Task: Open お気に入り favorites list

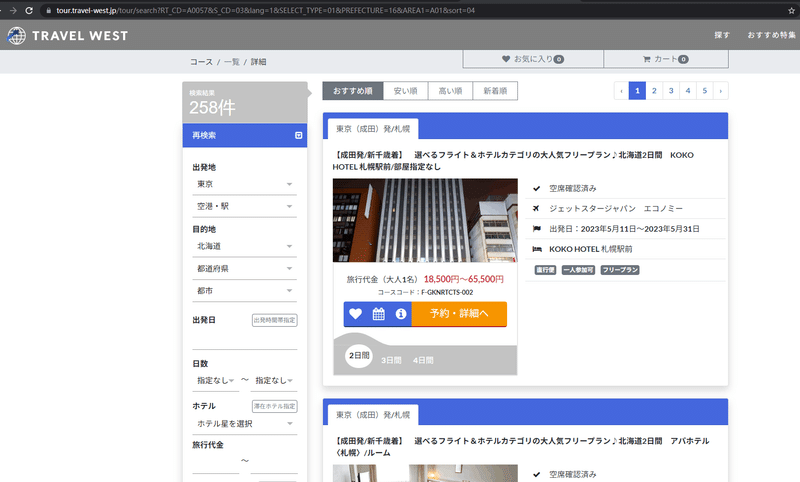Action: [x=533, y=59]
